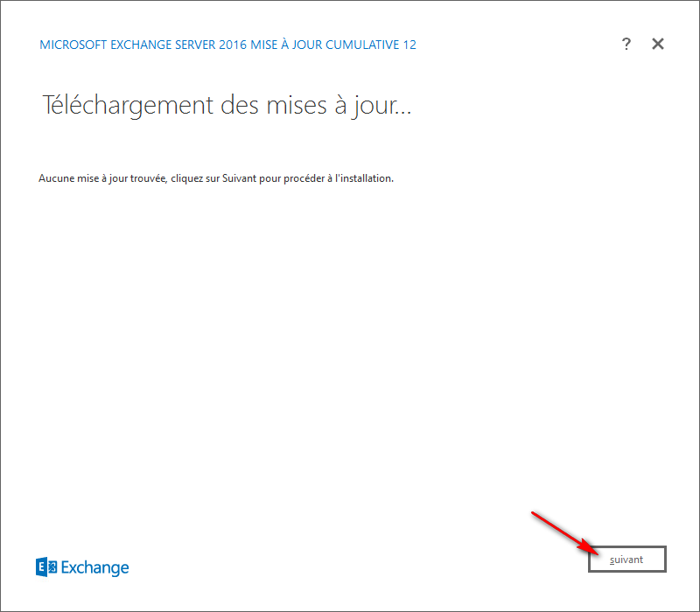Click the question mark help icon

[626, 45]
